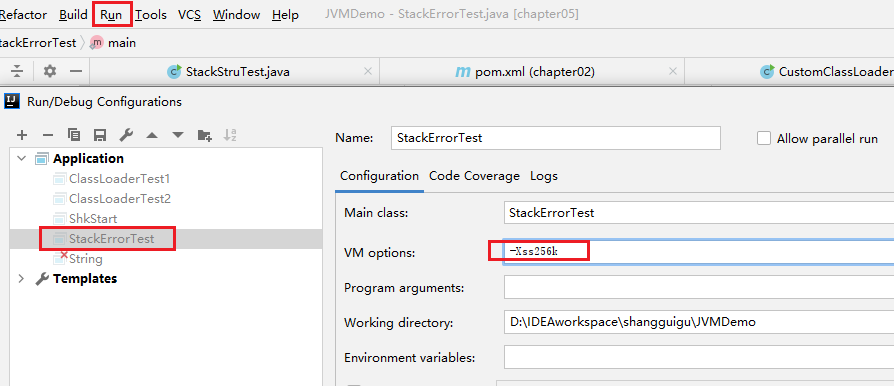Save configuration using floppy disk icon
The width and height of the screenshot is (894, 386).
(100, 135)
